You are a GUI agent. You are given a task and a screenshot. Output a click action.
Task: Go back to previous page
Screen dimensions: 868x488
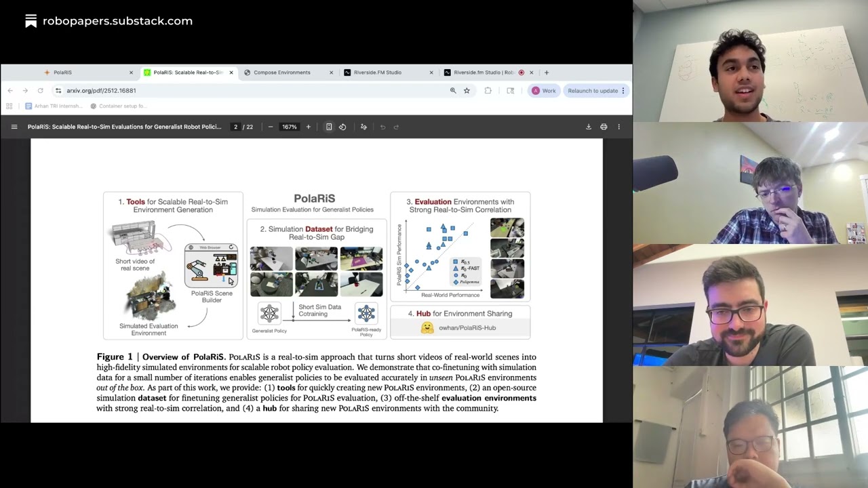click(x=10, y=91)
